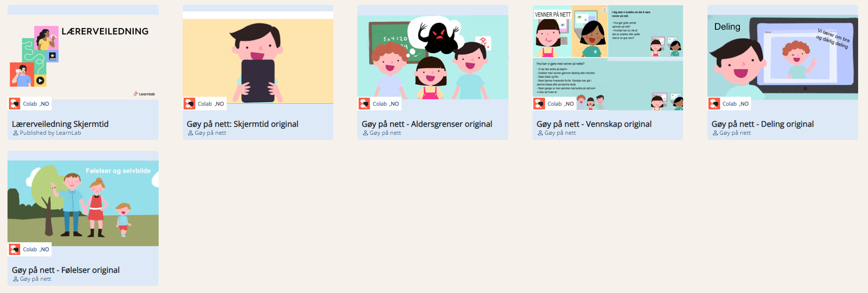Click the Colab icon on Følelser original card
The image size is (868, 293).
pyautogui.click(x=15, y=249)
